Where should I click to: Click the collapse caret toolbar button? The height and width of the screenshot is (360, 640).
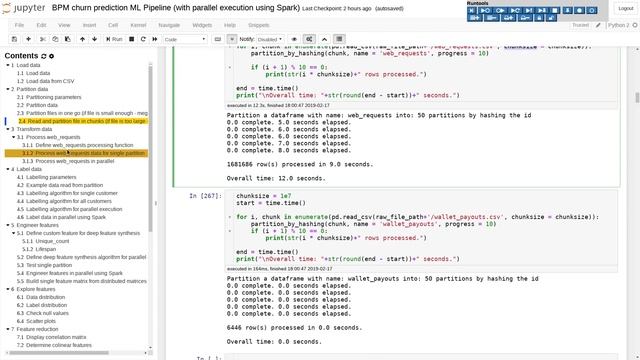324,39
